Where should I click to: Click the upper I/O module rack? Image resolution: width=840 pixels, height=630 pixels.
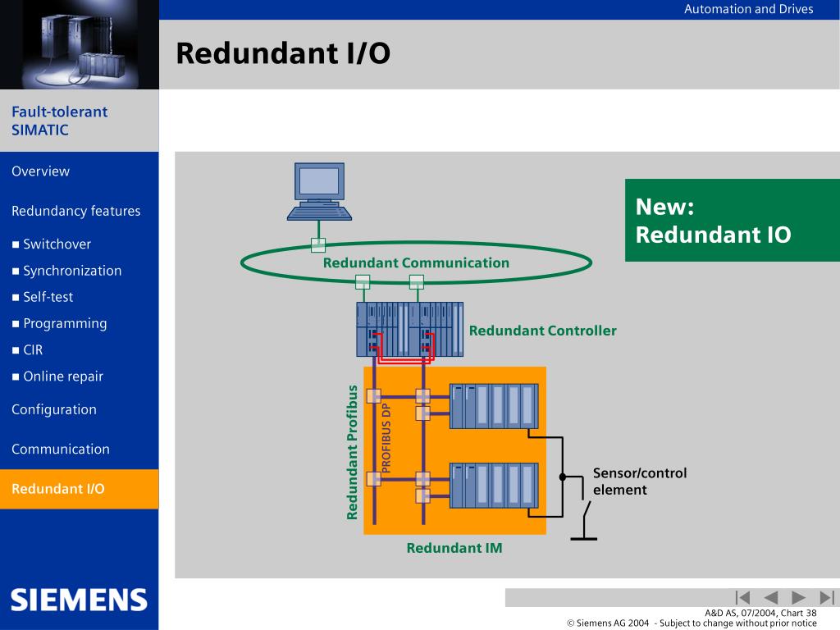click(x=494, y=406)
